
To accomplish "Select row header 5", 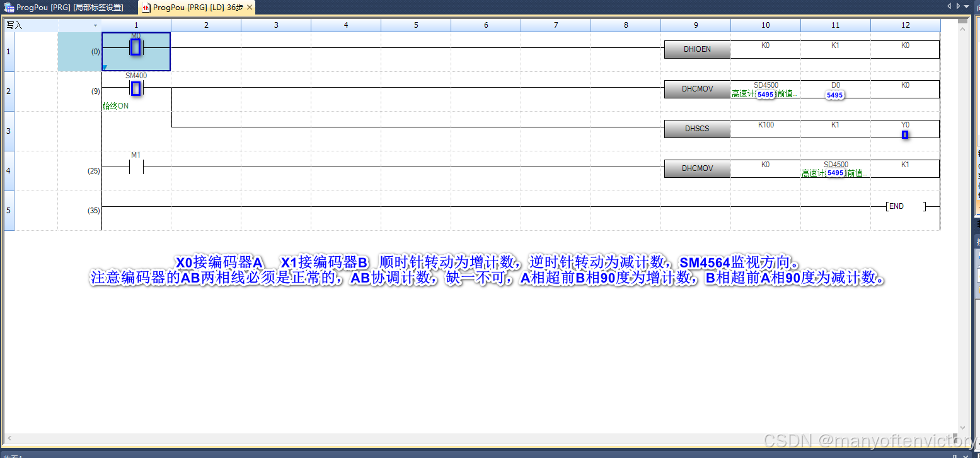I will click(x=8, y=210).
